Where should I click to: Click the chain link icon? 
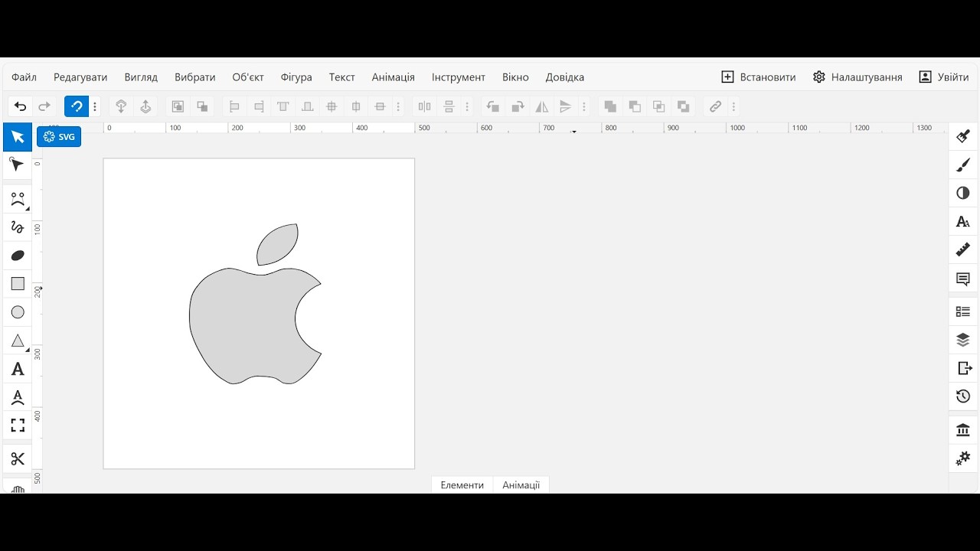tap(715, 106)
